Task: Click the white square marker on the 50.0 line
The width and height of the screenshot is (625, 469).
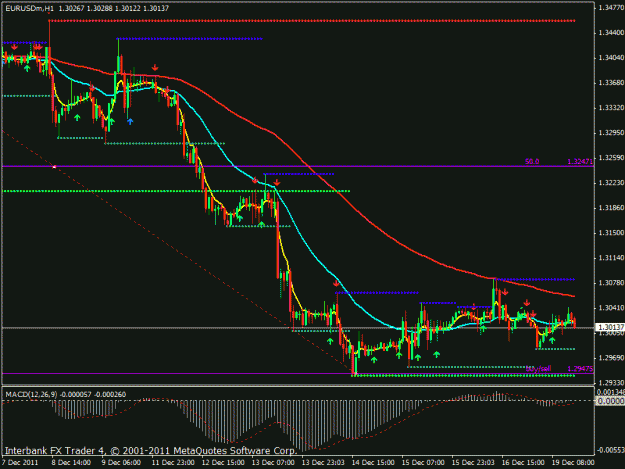Action: [x=55, y=167]
